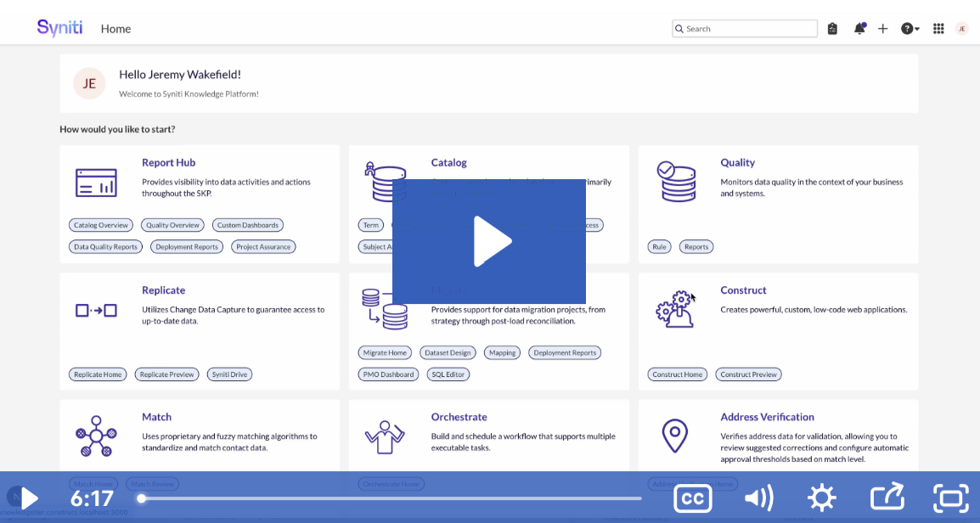The width and height of the screenshot is (980, 523).
Task: Open Custom Dashboards chip
Action: [x=247, y=225]
